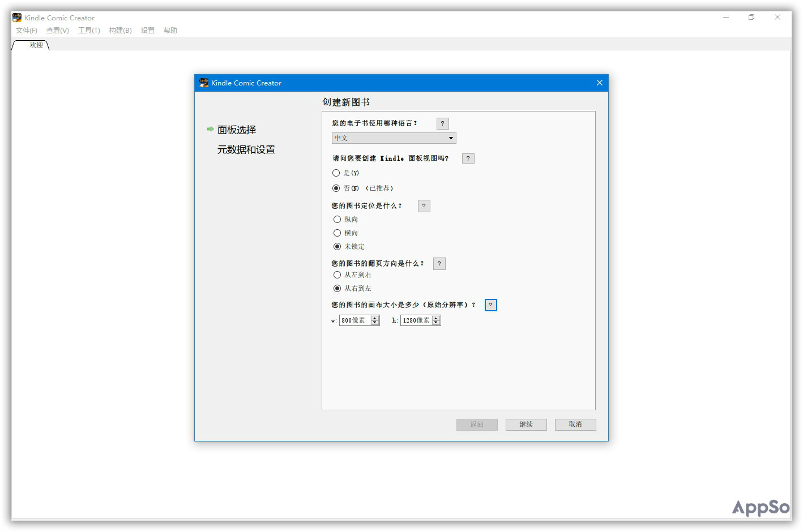803x532 pixels.
Task: Open the 工具(T) menu
Action: pyautogui.click(x=89, y=30)
